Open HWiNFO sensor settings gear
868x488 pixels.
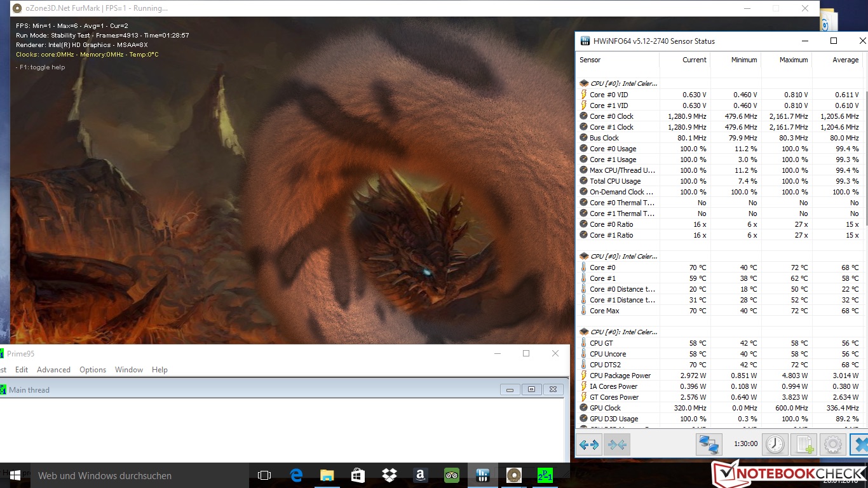coord(832,444)
